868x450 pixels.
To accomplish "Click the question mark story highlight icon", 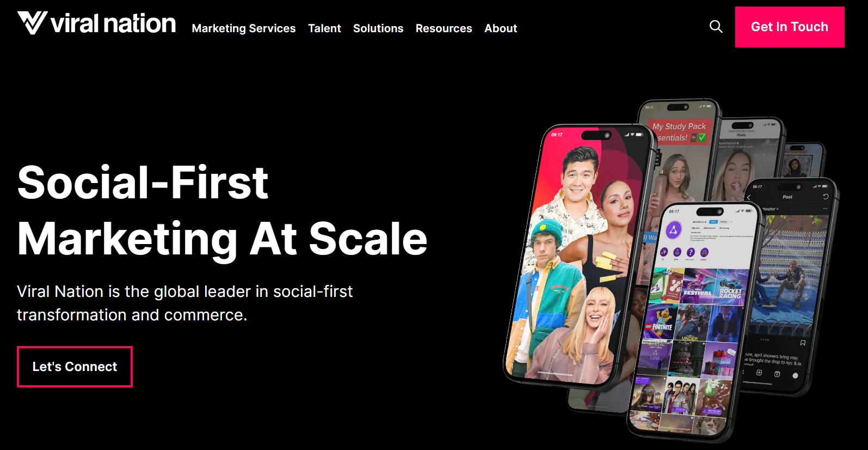I will (x=691, y=252).
